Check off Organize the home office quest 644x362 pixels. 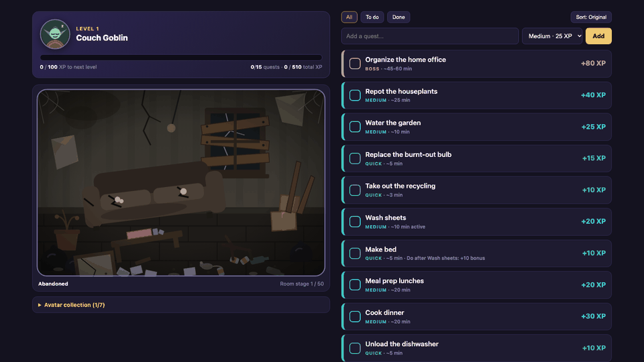tap(355, 63)
